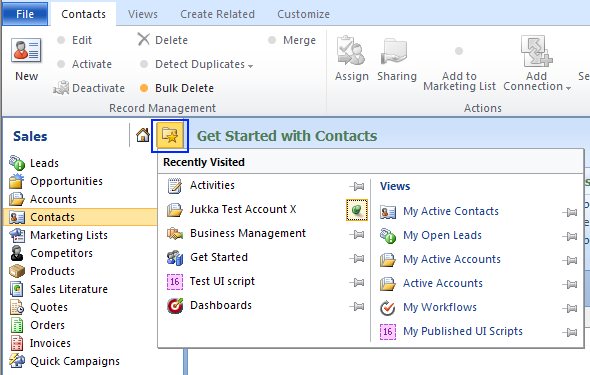
Task: Click the Add Connection icon
Action: tap(536, 51)
